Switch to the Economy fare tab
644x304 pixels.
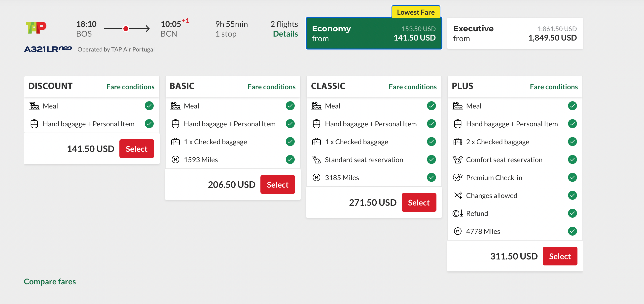373,33
